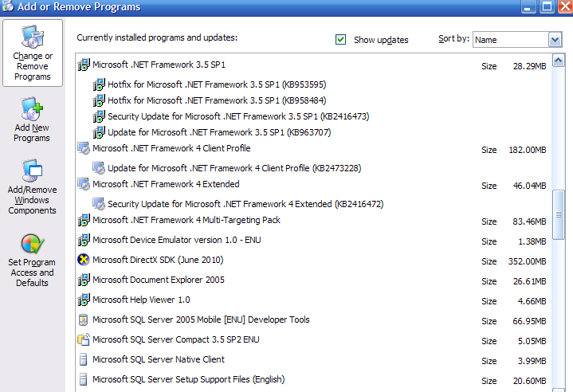
Task: Select Hotfix for .NET Framework 3.5 SP1 (KB958484)
Action: (x=217, y=100)
